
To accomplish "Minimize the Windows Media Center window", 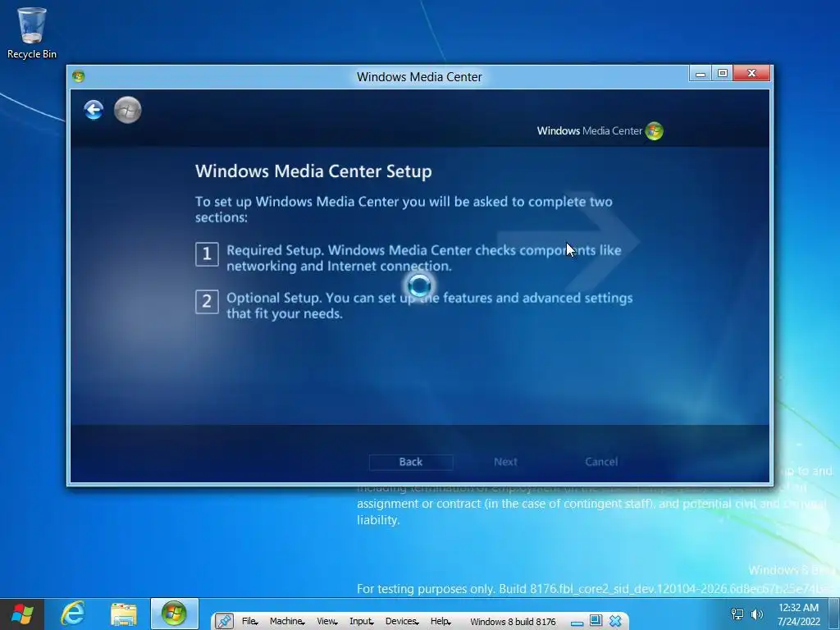I will click(x=701, y=73).
